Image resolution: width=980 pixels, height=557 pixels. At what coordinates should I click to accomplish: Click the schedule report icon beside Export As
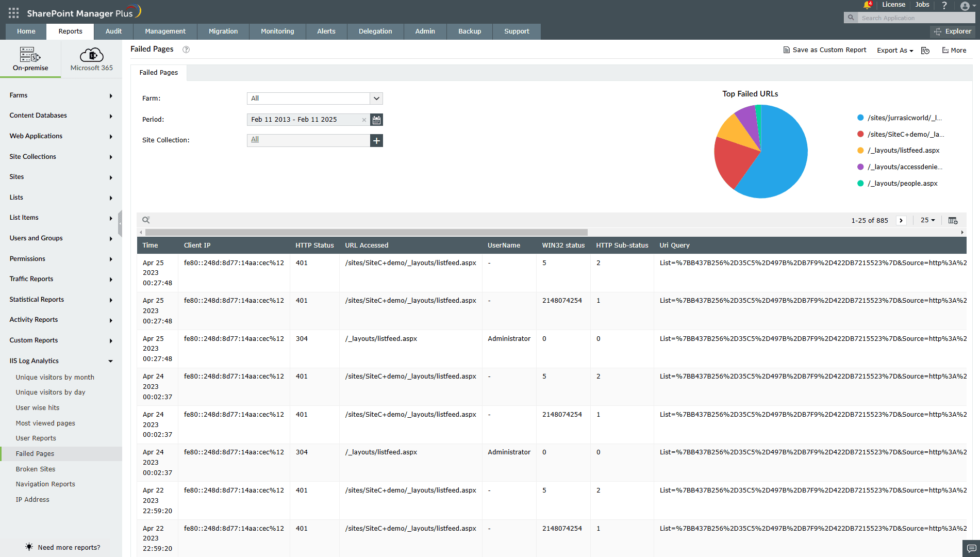click(925, 51)
